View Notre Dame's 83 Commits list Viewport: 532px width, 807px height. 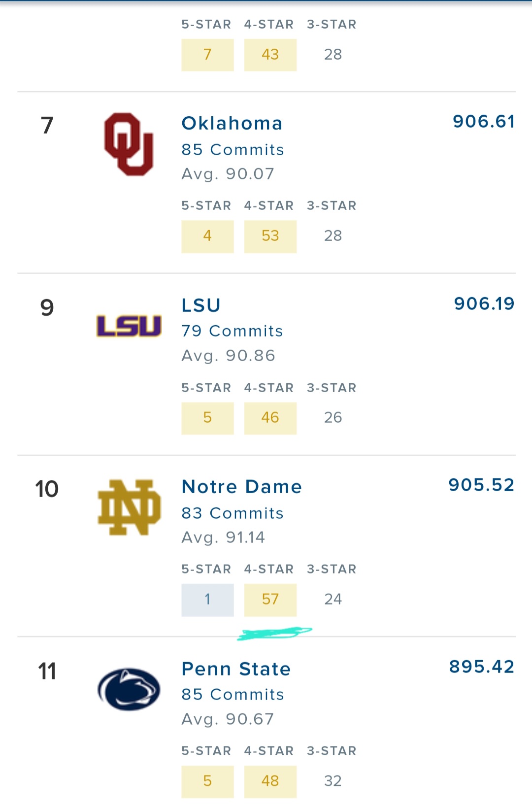coord(233,513)
